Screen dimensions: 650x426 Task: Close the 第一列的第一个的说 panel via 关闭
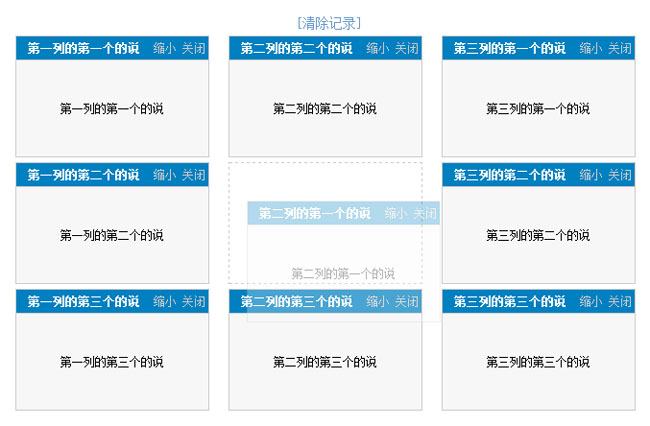point(193,48)
